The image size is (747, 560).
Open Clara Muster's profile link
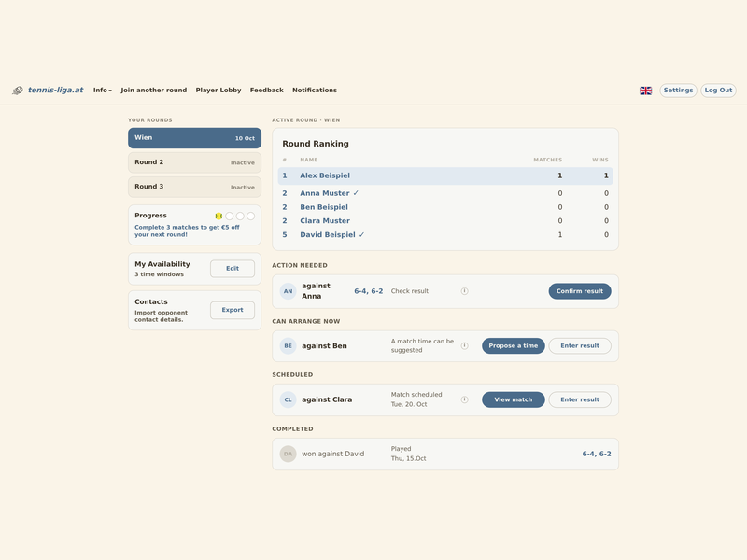pos(325,221)
